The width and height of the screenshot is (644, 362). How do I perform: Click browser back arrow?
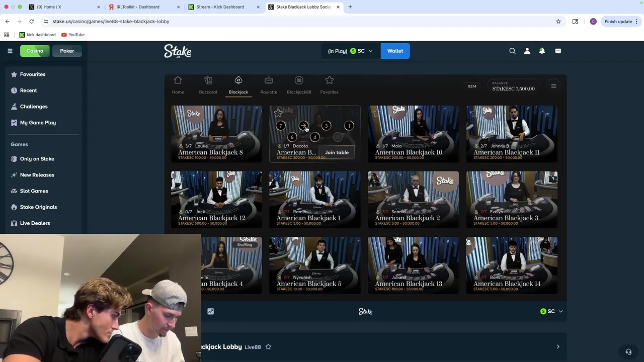tap(7, 22)
